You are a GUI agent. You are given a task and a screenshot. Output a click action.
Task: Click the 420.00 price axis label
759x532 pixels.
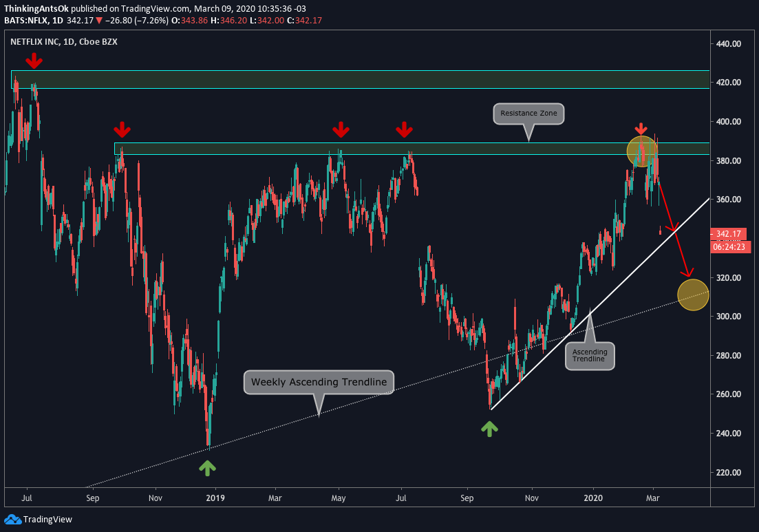(729, 83)
